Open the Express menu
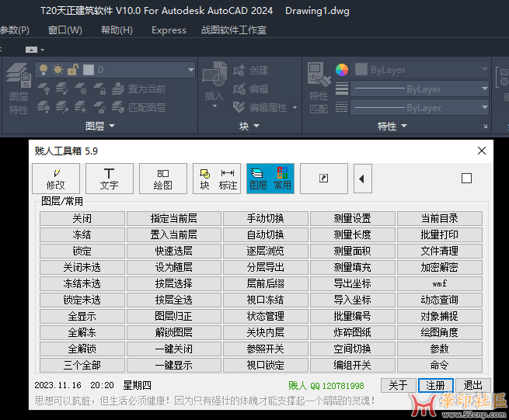This screenshot has height=420, width=509. (x=169, y=30)
